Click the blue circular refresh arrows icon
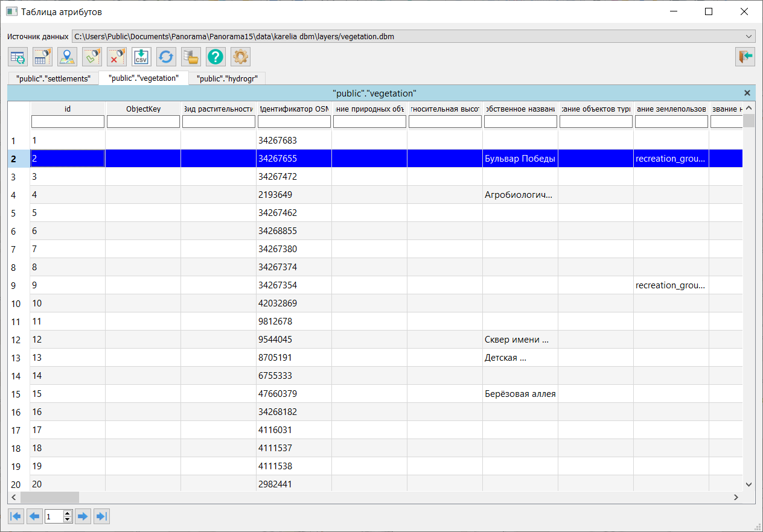This screenshot has height=532, width=763. (166, 57)
